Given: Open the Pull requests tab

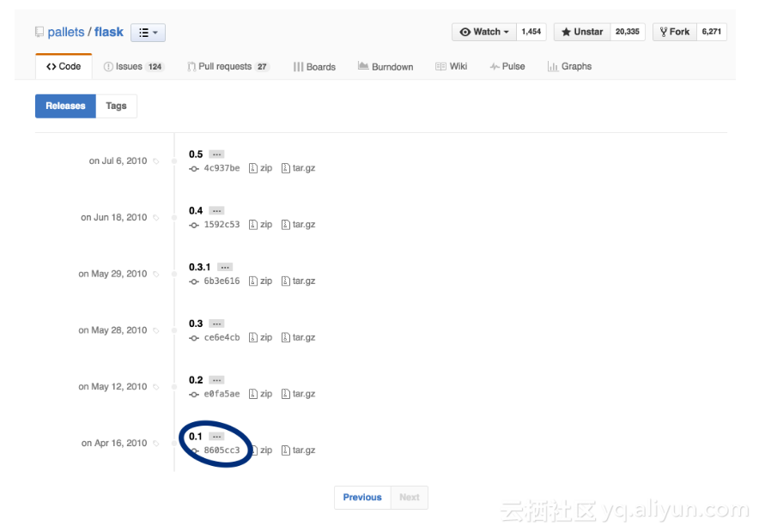Looking at the screenshot, I should click(x=228, y=67).
